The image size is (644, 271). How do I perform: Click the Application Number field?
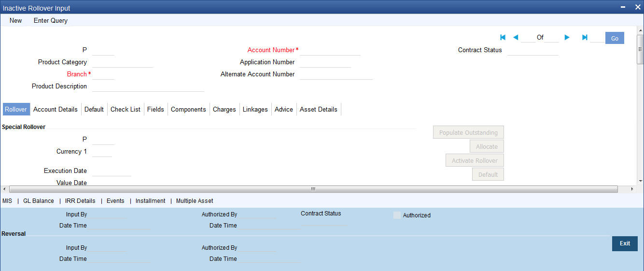coord(325,62)
